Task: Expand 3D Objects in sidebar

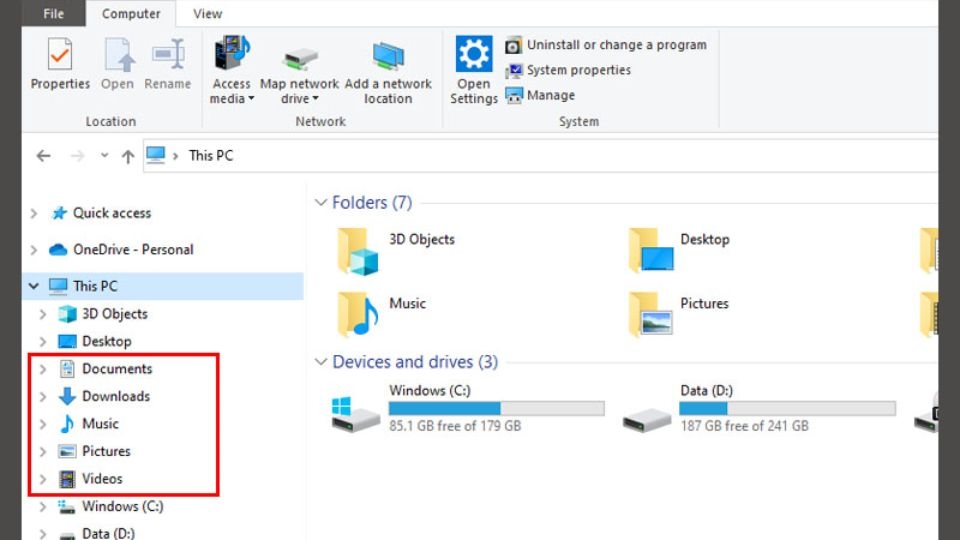Action: point(43,314)
